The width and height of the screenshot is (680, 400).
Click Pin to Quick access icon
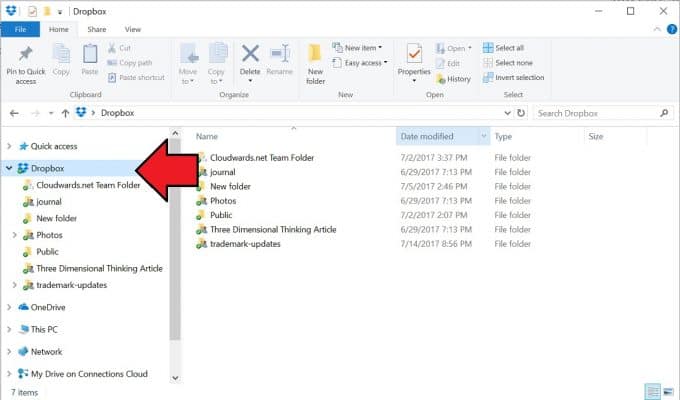click(x=25, y=54)
